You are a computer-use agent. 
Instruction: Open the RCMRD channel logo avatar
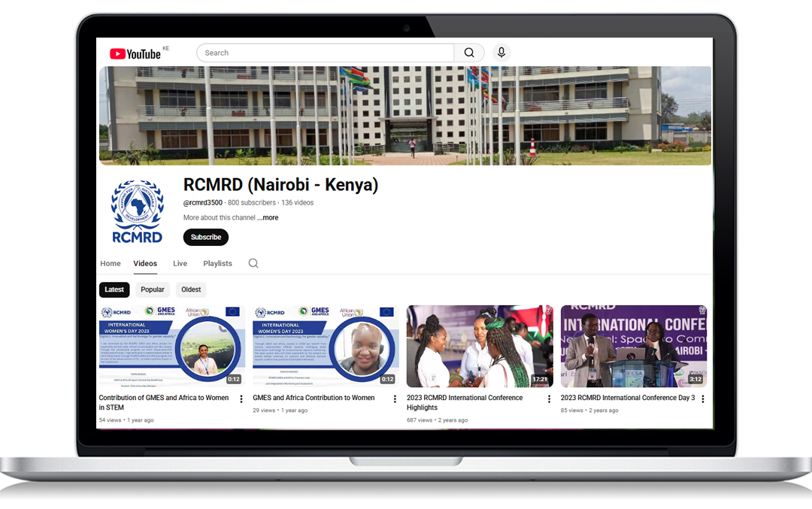(x=137, y=211)
